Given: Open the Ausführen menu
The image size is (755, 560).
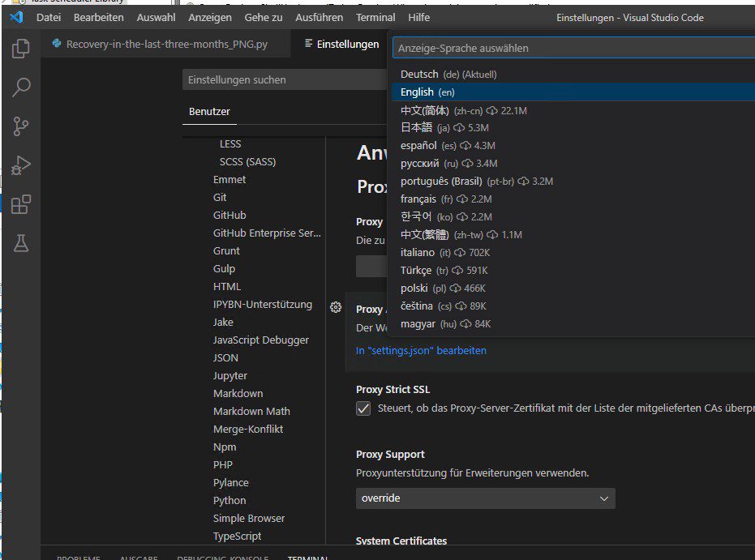Looking at the screenshot, I should click(x=320, y=17).
